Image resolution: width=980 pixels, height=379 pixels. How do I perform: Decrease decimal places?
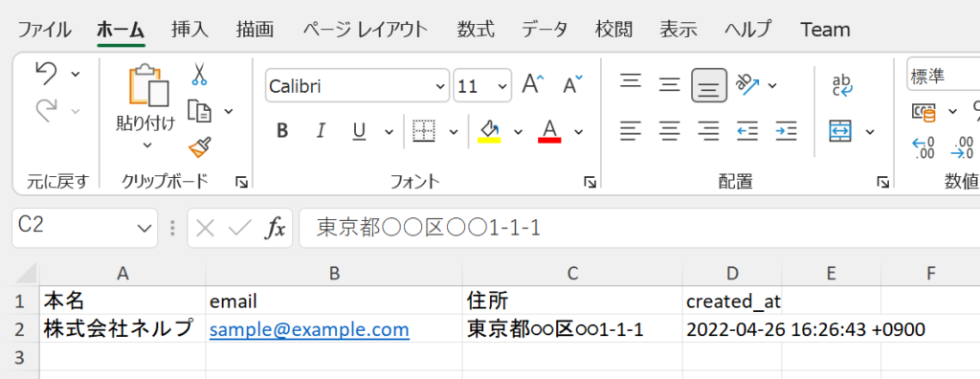(963, 148)
